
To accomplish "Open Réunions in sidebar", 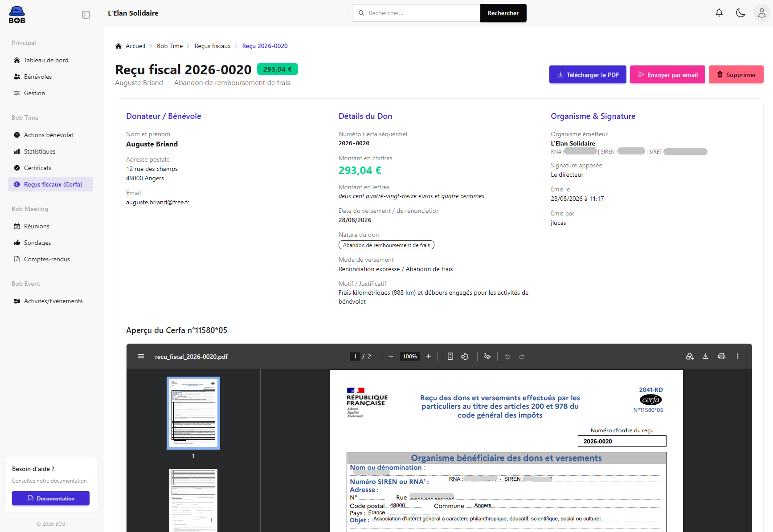I will tap(50, 226).
